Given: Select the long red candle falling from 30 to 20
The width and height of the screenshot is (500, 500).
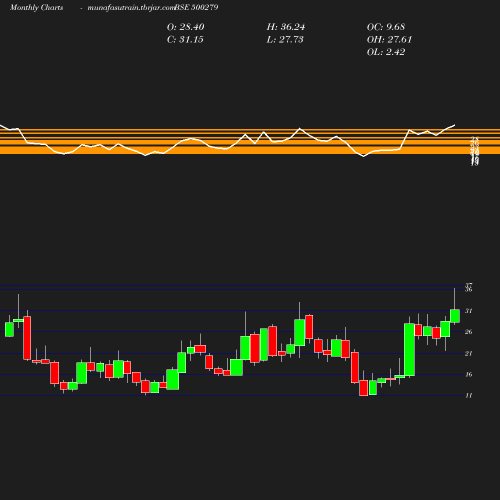Looking at the screenshot, I should pos(27,338).
